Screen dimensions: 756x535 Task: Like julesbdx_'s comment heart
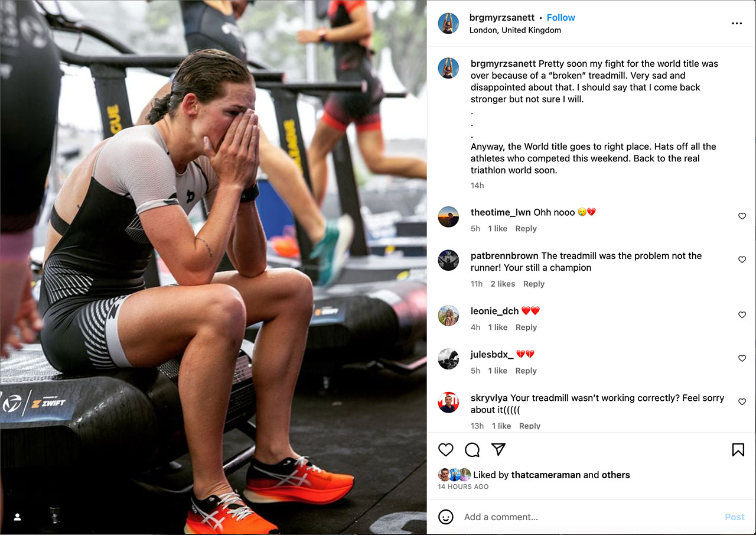pyautogui.click(x=742, y=358)
